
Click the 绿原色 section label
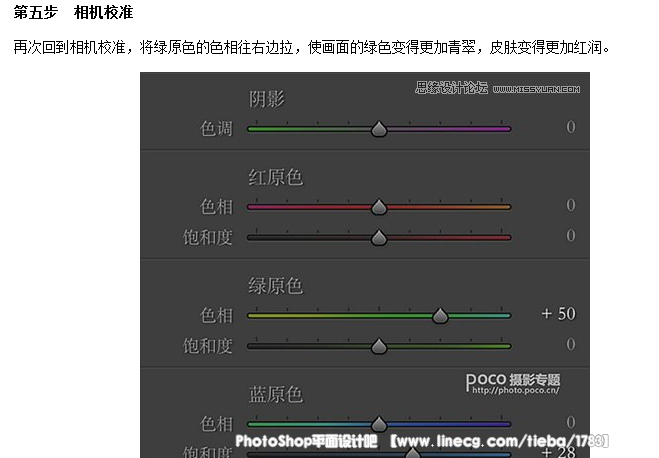click(275, 286)
